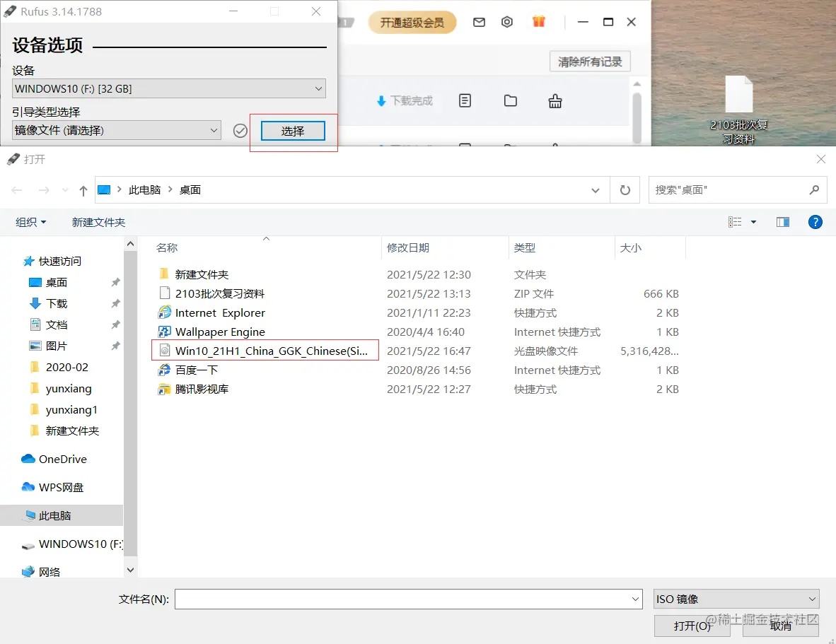This screenshot has height=644, width=836.
Task: Click the 打开(O) button
Action: click(x=692, y=626)
